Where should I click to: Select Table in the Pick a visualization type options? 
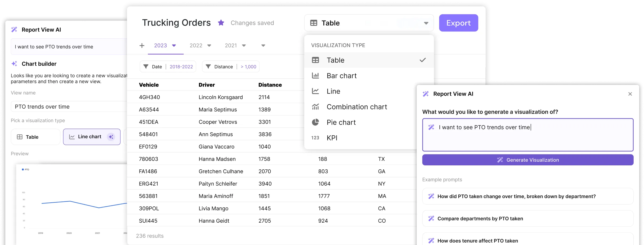[x=35, y=137]
